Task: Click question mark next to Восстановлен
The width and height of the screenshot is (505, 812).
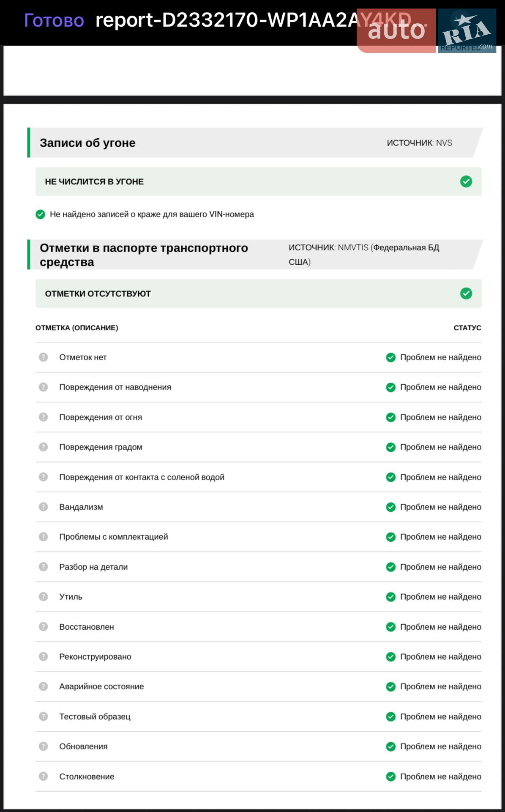Action: coord(43,627)
